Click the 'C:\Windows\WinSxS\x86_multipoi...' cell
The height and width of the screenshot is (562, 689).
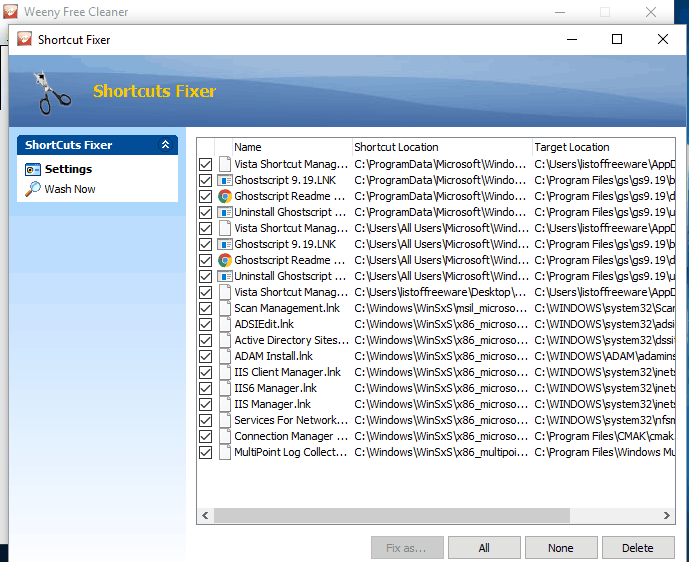point(441,452)
